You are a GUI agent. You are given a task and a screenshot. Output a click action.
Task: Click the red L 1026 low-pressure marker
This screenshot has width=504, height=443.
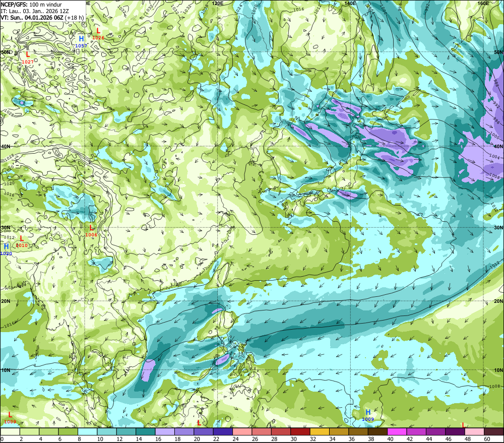click(98, 33)
